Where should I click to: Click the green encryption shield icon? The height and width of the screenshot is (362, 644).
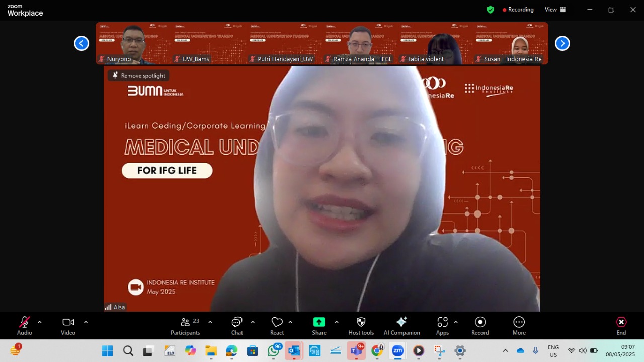(x=490, y=9)
